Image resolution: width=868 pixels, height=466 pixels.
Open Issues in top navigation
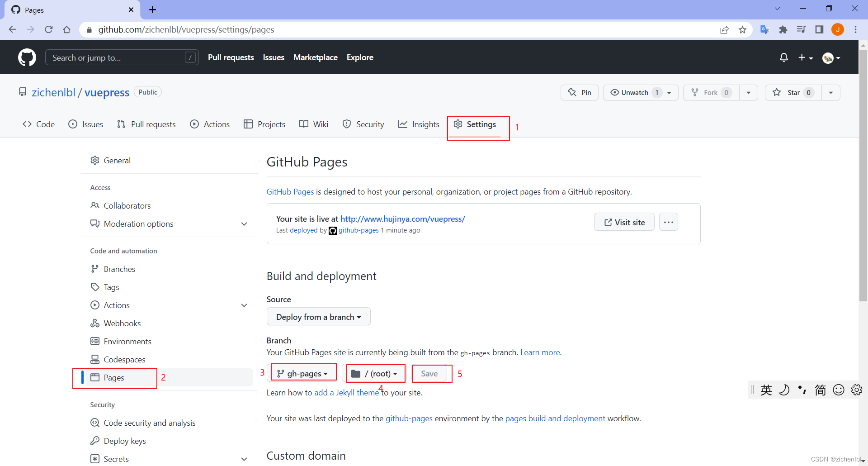[x=274, y=57]
